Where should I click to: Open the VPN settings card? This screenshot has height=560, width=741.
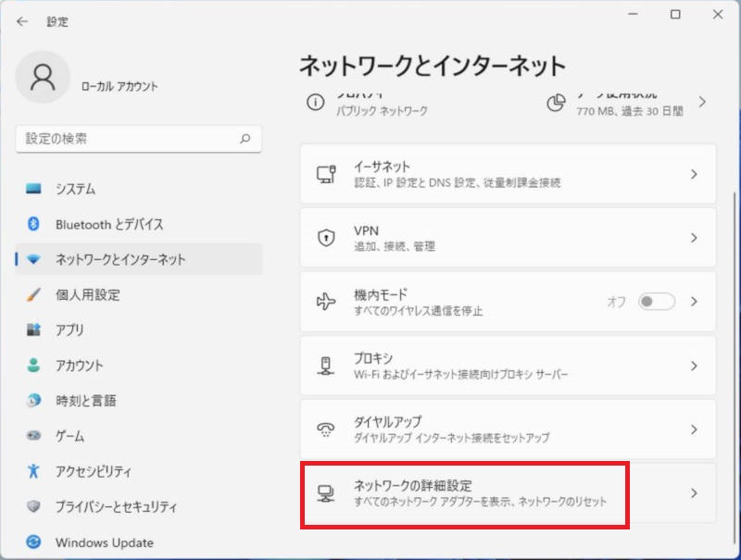(x=508, y=238)
